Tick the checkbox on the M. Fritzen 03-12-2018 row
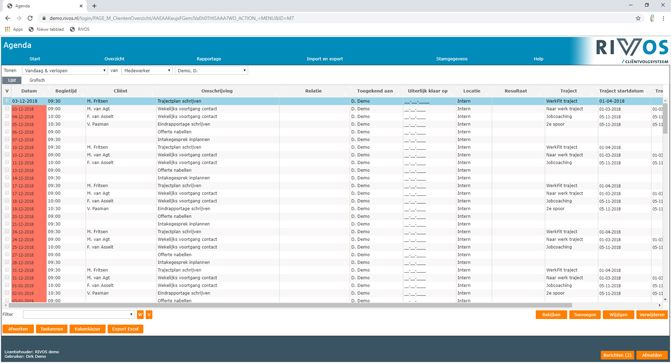671x363 pixels. pyautogui.click(x=7, y=101)
